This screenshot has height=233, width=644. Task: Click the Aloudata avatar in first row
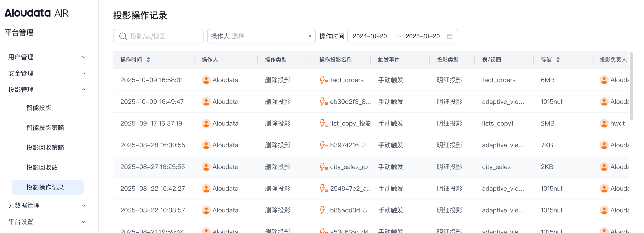point(206,80)
